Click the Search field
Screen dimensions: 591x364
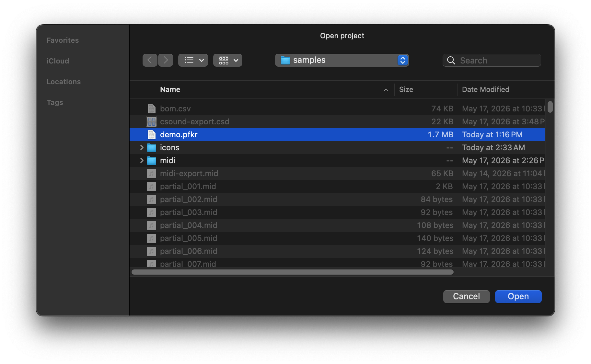(492, 60)
